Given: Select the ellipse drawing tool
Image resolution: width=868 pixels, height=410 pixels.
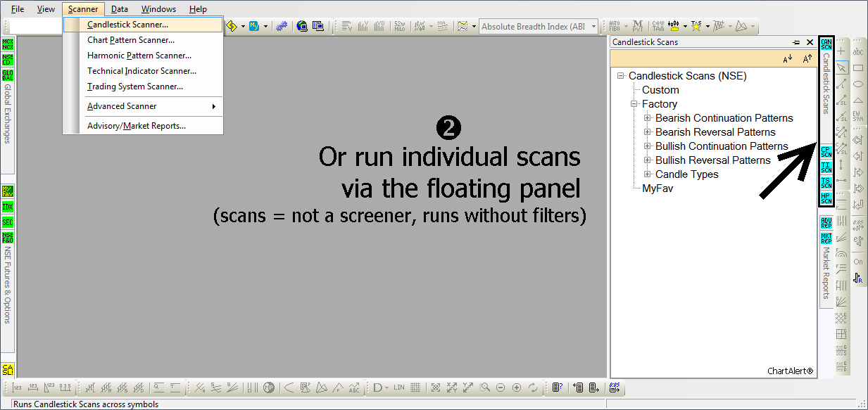Looking at the screenshot, I should point(858,84).
